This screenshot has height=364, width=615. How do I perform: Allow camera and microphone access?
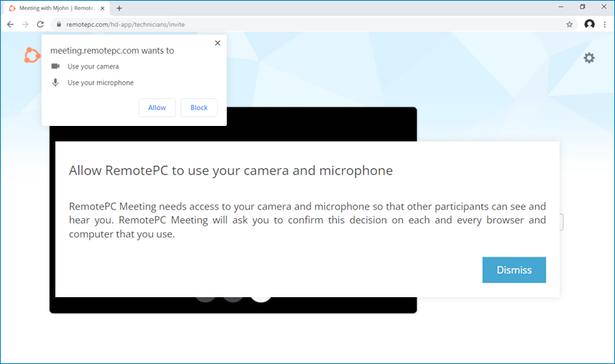pos(157,108)
